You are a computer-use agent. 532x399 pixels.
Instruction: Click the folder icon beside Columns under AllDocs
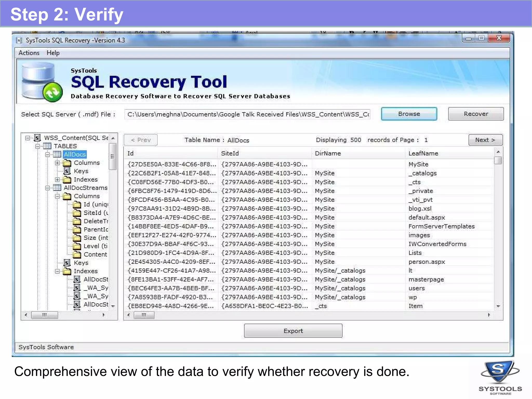click(67, 163)
